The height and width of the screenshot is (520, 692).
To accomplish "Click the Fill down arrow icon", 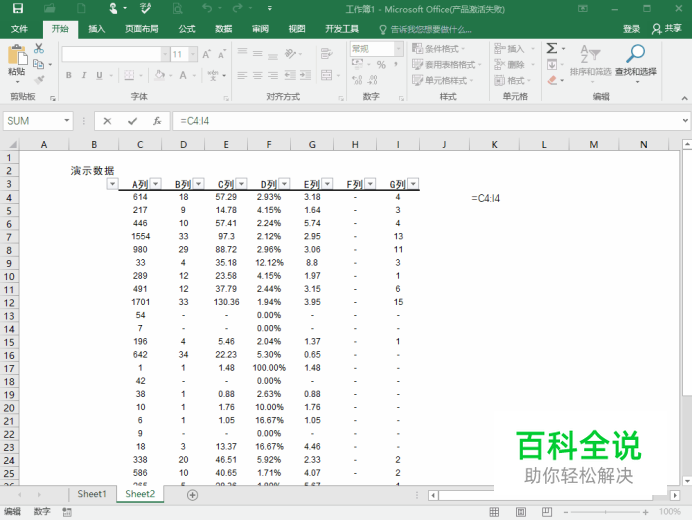I will coord(552,65).
